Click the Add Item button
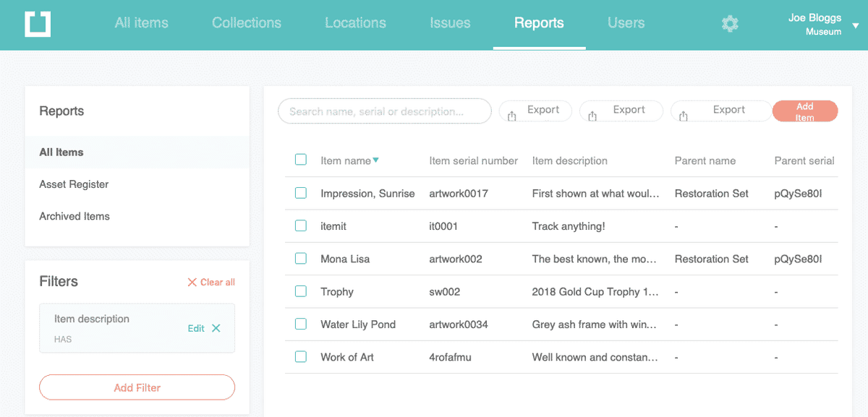Viewport: 868px width, 417px height. tap(805, 111)
